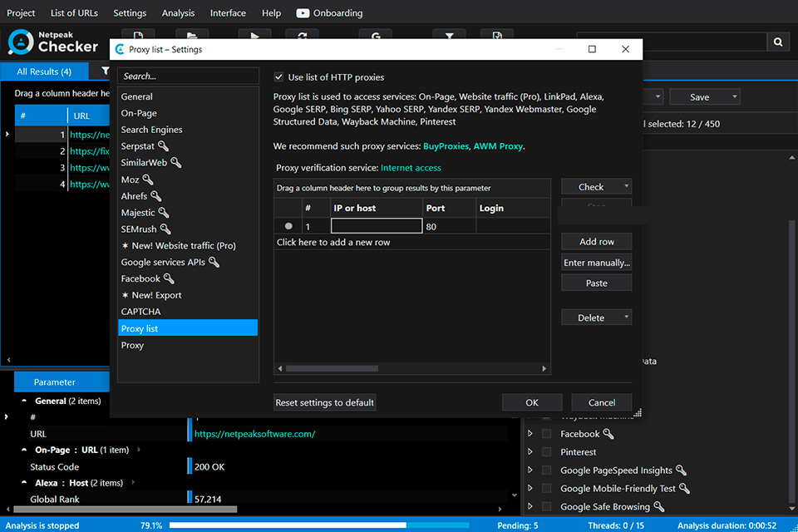The height and width of the screenshot is (532, 798).
Task: Tick the Google Safe Browsing checkbox
Action: tap(547, 506)
